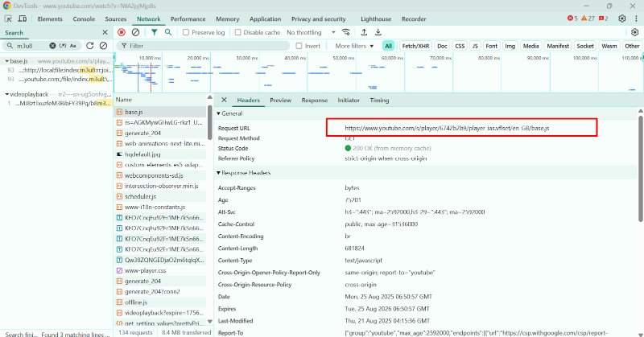This screenshot has height=337, width=644.
Task: Toggle the network filter funnel icon
Action: pos(154,32)
